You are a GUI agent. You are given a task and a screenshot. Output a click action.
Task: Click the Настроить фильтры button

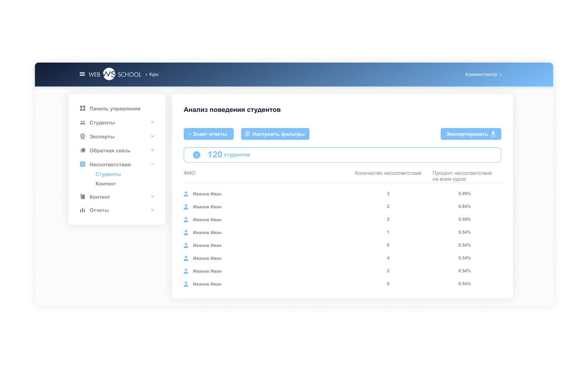click(x=275, y=134)
